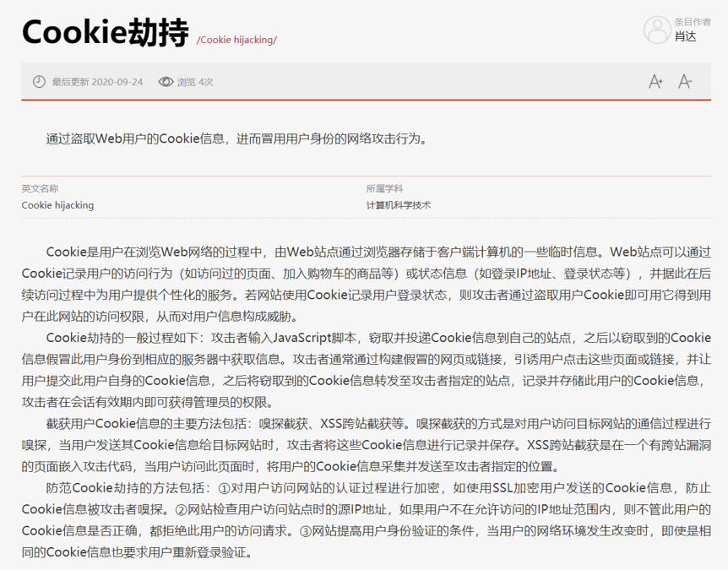Screen dimensions: 728x570
Task: Click the Cookie劫持 page title
Action: click(x=106, y=32)
